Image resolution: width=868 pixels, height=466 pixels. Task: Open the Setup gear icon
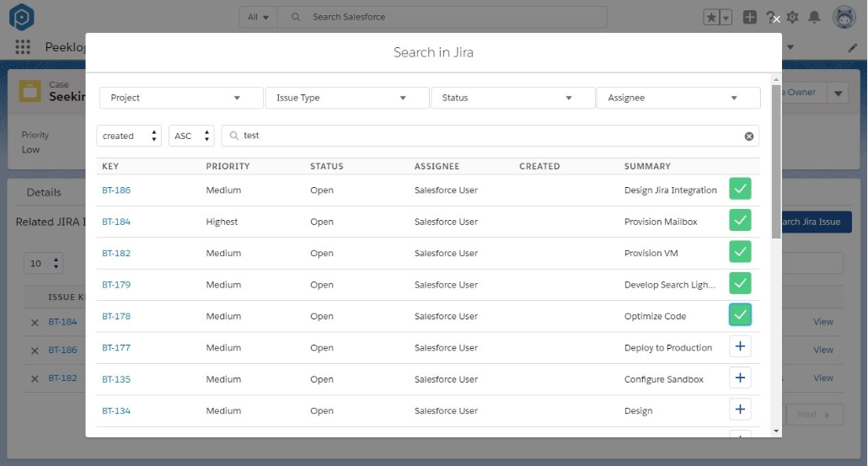point(792,17)
